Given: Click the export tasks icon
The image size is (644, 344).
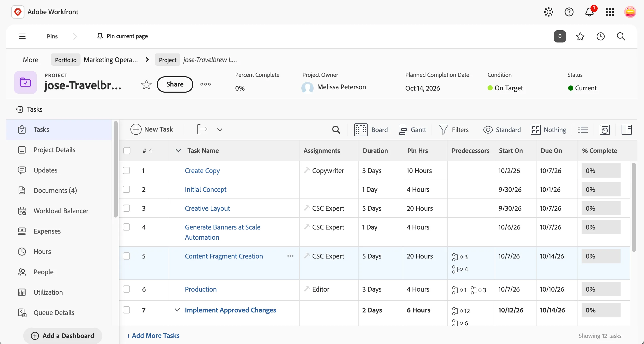Looking at the screenshot, I should (x=202, y=129).
